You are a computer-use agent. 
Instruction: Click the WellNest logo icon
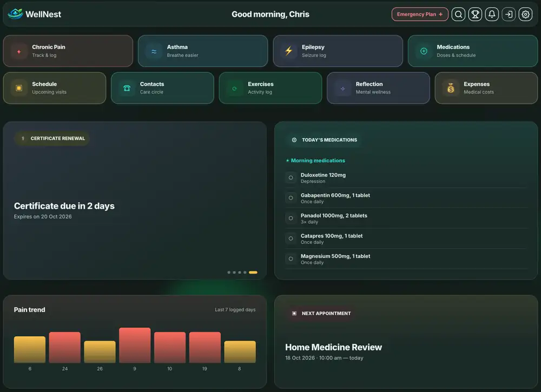pos(15,14)
